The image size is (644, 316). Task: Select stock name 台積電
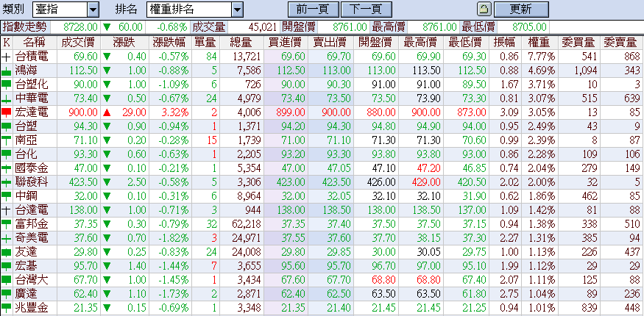(x=32, y=57)
